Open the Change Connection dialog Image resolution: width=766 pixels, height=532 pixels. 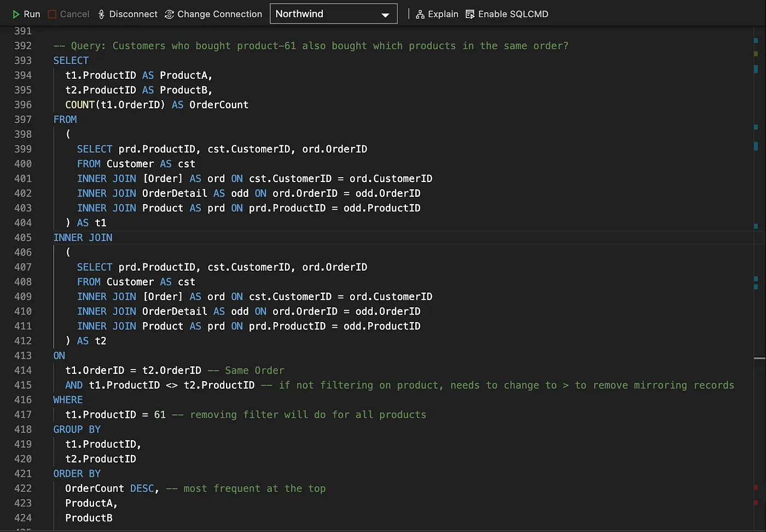coord(213,14)
